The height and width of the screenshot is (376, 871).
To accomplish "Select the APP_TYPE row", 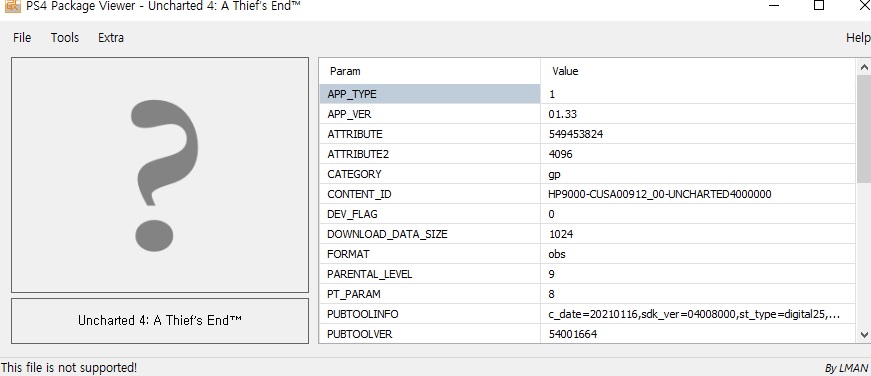I will coord(587,94).
